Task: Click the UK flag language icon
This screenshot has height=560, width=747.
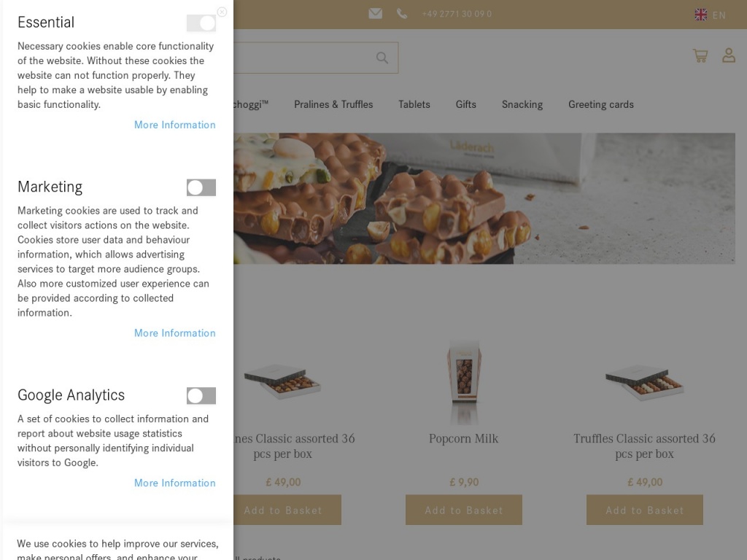Action: click(x=701, y=15)
